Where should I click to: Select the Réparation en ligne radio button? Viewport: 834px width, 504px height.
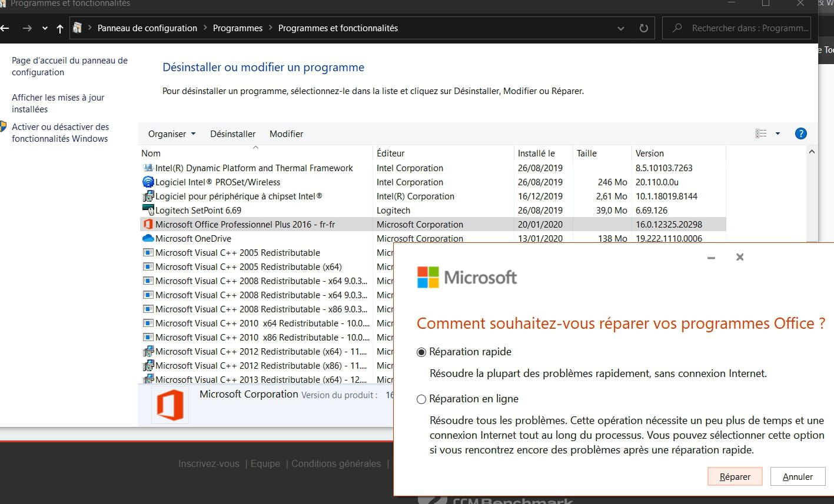pyautogui.click(x=421, y=399)
